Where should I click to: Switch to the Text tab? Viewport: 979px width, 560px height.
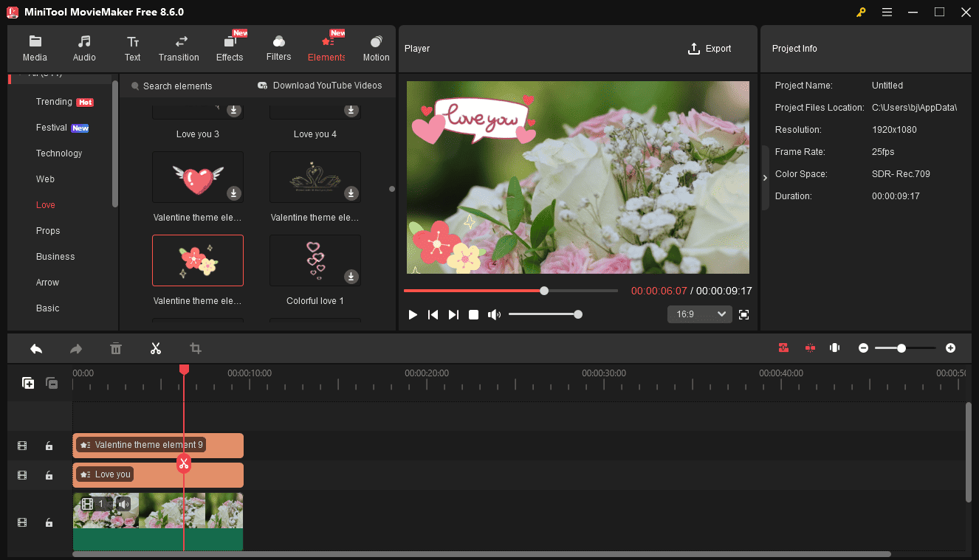pos(132,48)
